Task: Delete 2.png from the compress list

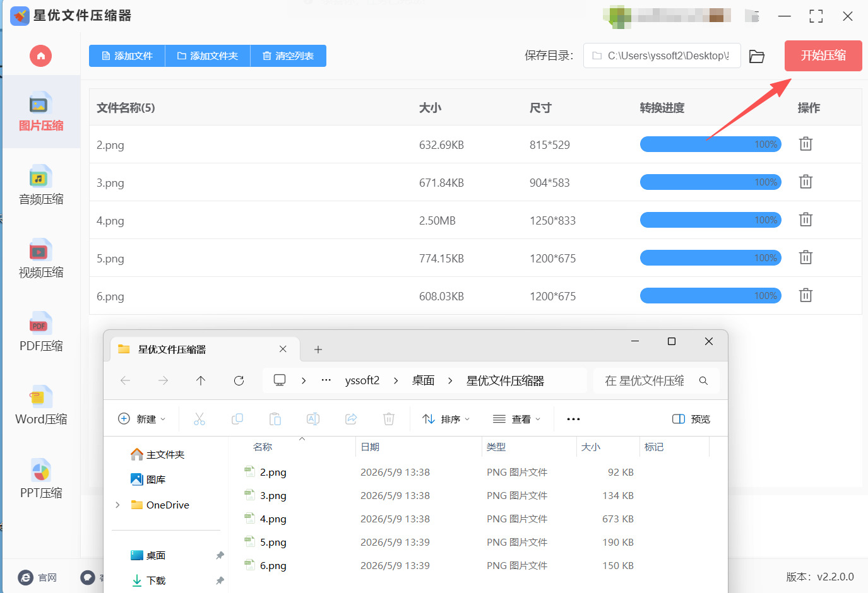Action: [806, 144]
